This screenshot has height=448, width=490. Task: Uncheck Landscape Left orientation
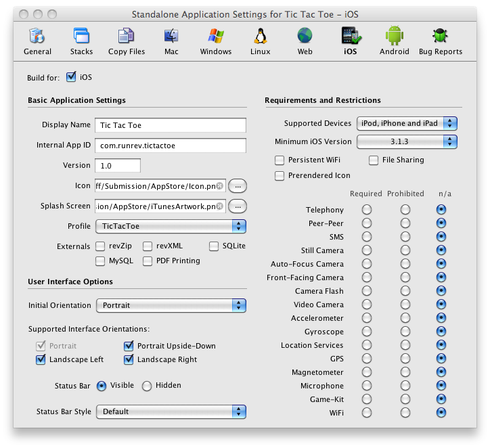[41, 359]
